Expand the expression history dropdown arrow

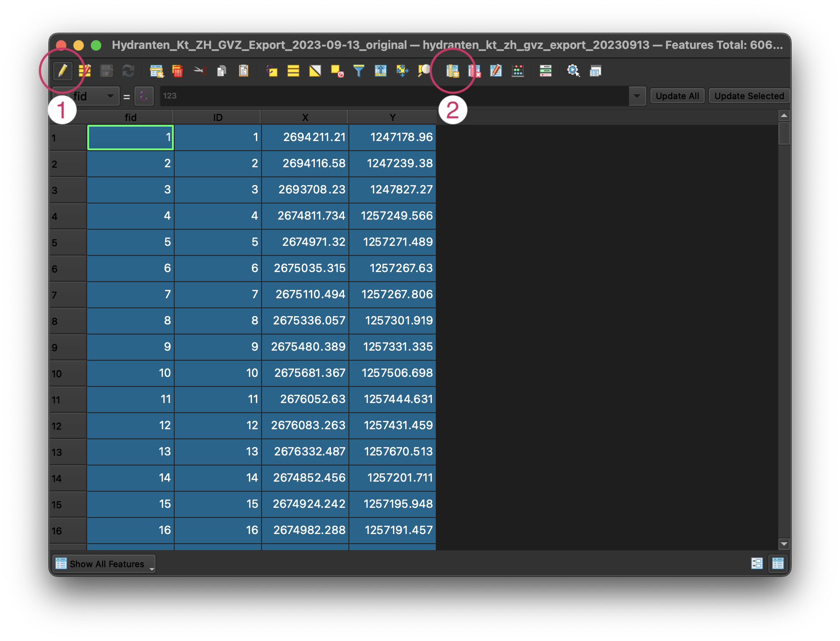tap(637, 96)
